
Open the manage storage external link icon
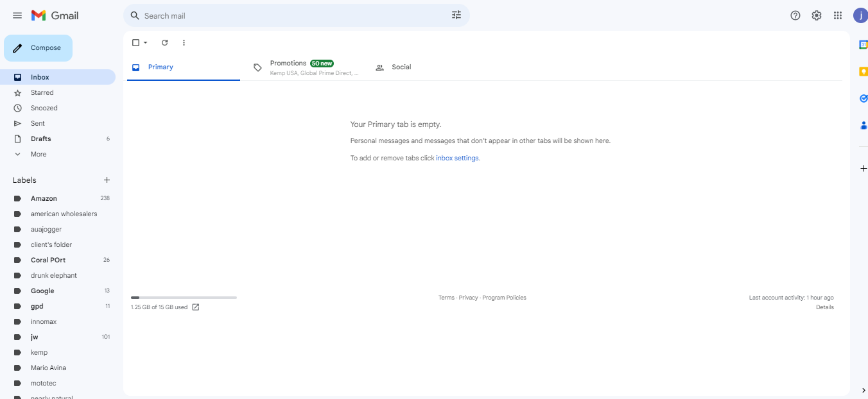pyautogui.click(x=196, y=307)
